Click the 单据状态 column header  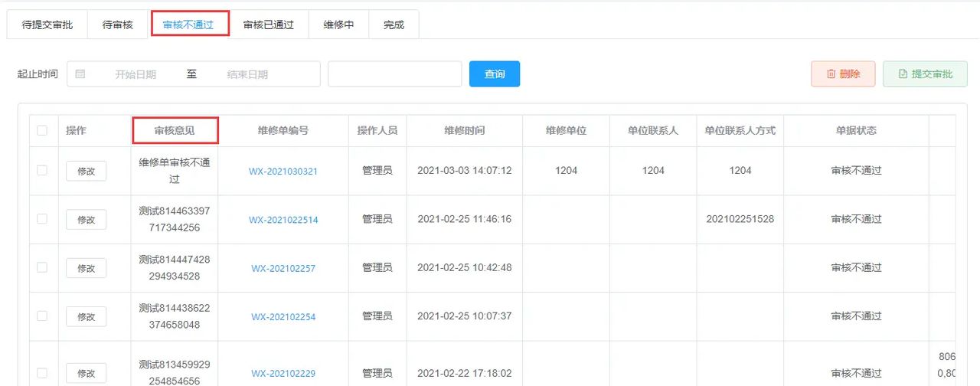(x=856, y=131)
